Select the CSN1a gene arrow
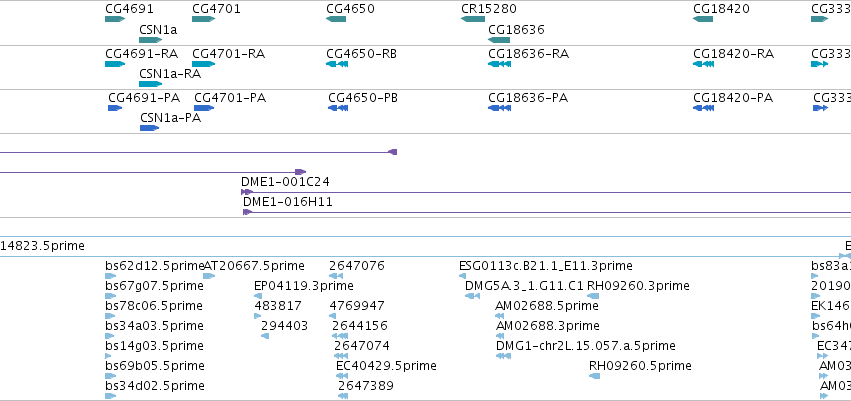851x401 pixels. pyautogui.click(x=150, y=40)
